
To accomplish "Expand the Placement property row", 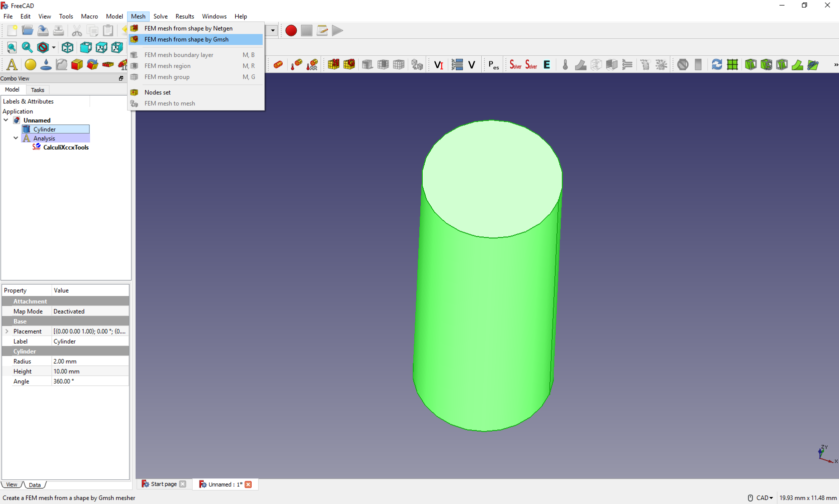I will tap(7, 331).
